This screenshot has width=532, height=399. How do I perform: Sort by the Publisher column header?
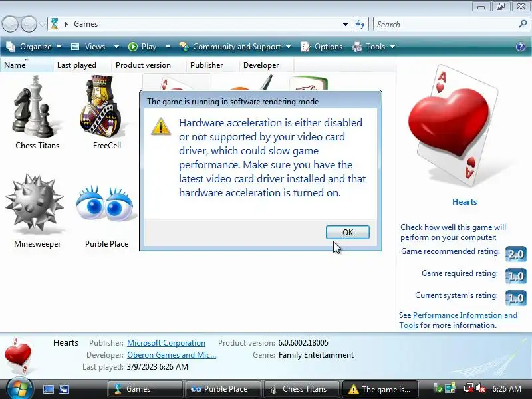pyautogui.click(x=212, y=65)
